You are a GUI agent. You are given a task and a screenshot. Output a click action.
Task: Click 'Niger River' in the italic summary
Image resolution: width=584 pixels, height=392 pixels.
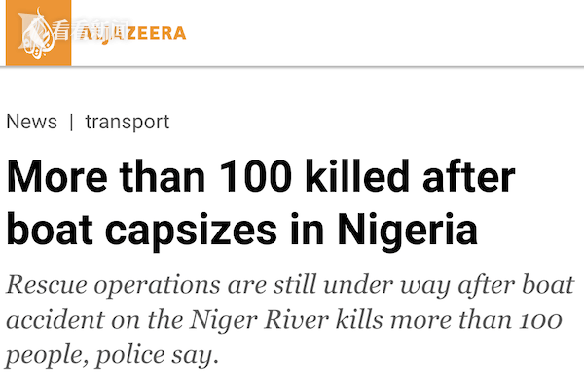tap(259, 321)
